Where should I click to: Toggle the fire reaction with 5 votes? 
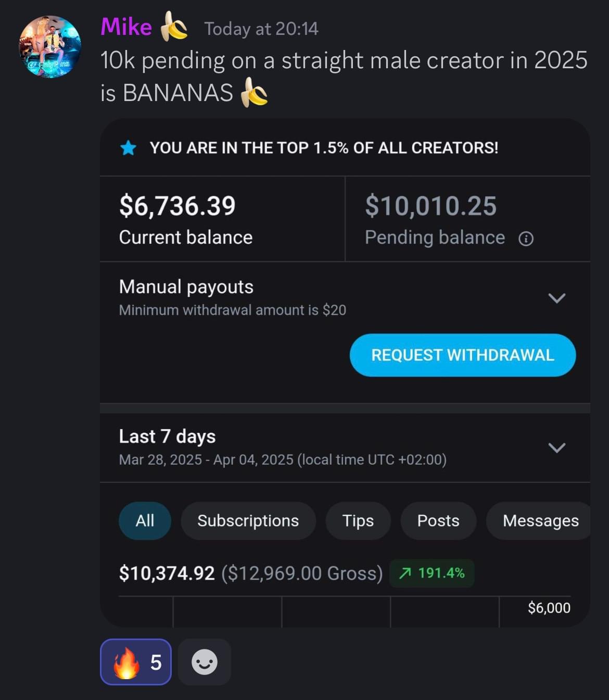click(x=136, y=662)
